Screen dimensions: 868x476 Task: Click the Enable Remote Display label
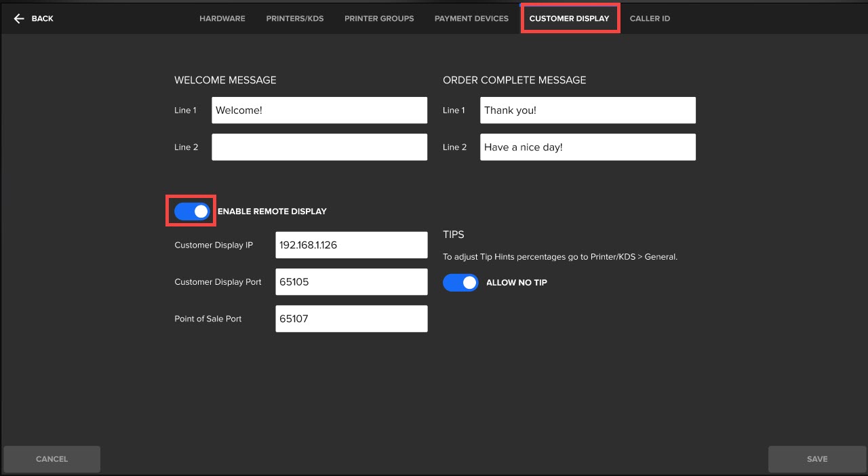coord(272,212)
